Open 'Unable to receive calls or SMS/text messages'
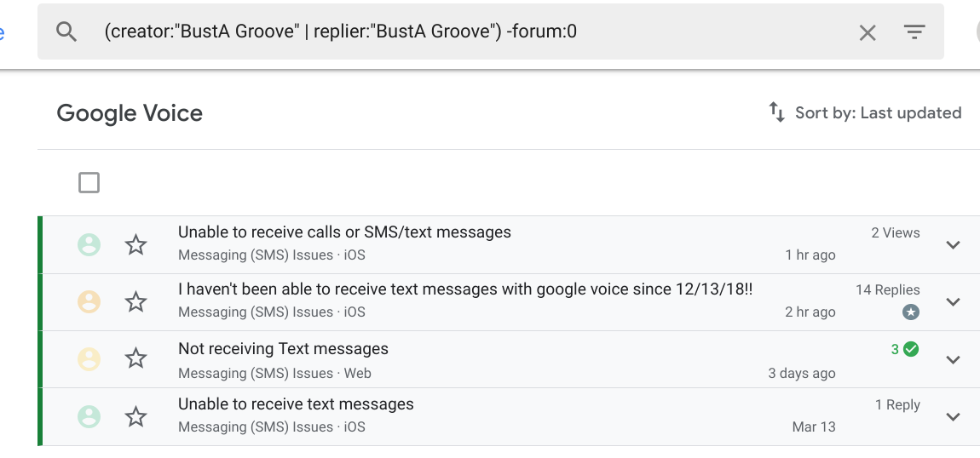 [x=344, y=232]
